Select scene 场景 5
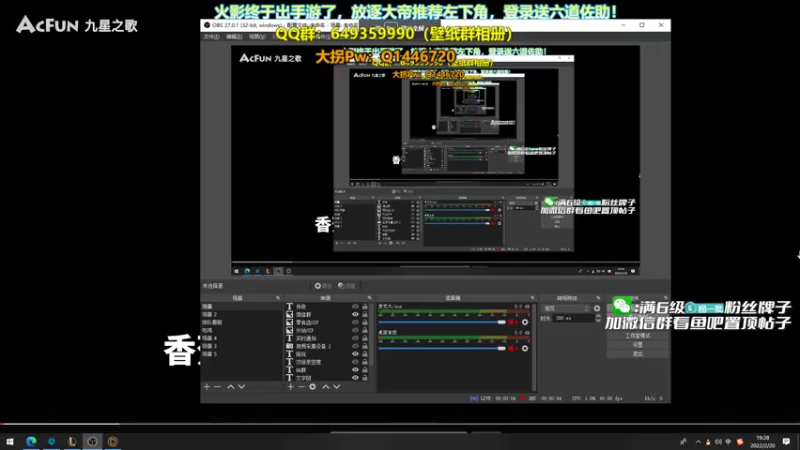 pos(209,354)
